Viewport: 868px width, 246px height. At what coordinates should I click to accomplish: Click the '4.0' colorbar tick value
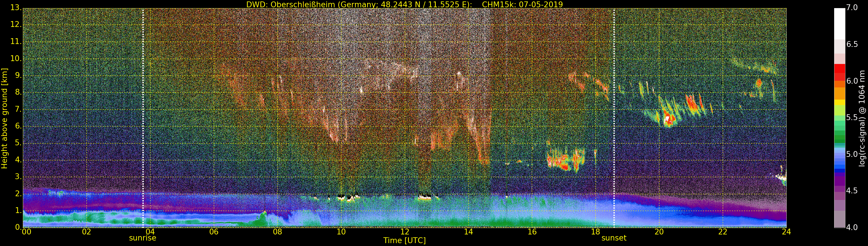coord(852,227)
